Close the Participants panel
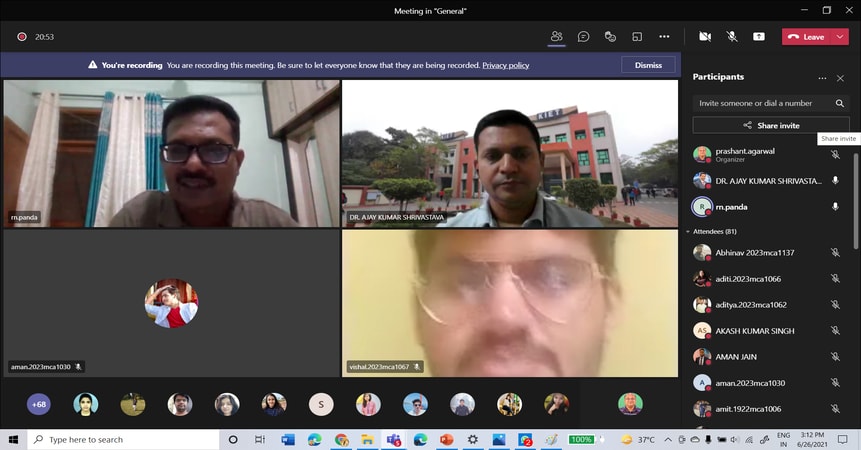 (x=840, y=78)
